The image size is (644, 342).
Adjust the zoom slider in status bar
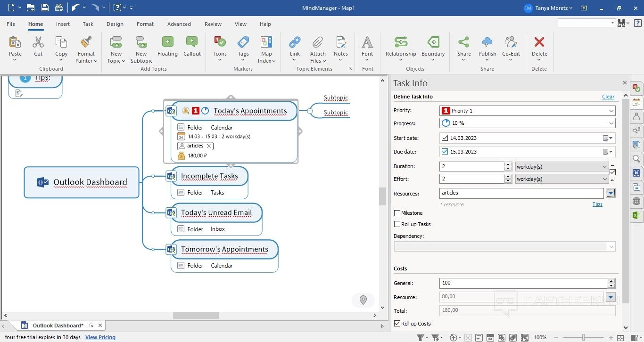coord(583,337)
